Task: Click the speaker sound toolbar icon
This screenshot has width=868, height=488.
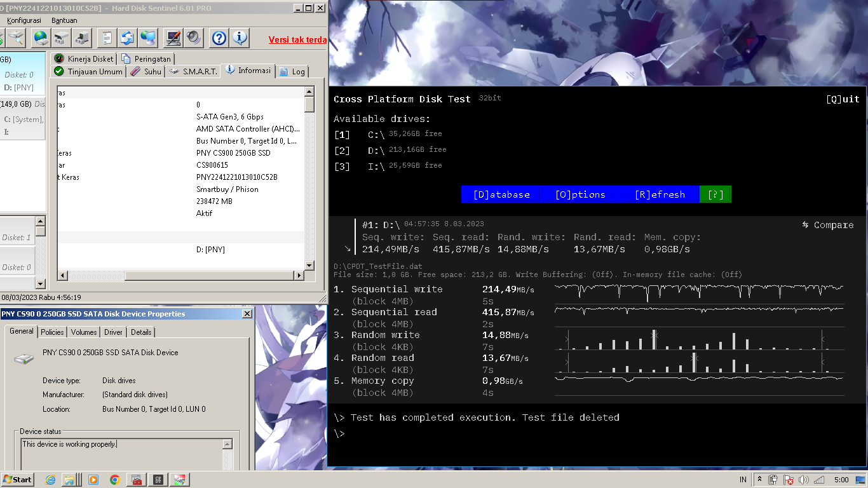Action: tap(194, 38)
